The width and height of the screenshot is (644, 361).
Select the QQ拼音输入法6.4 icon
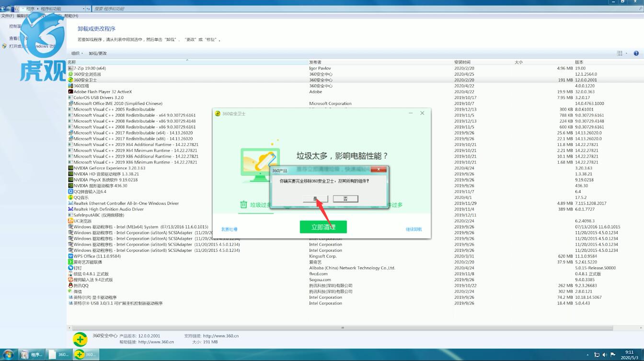click(70, 192)
